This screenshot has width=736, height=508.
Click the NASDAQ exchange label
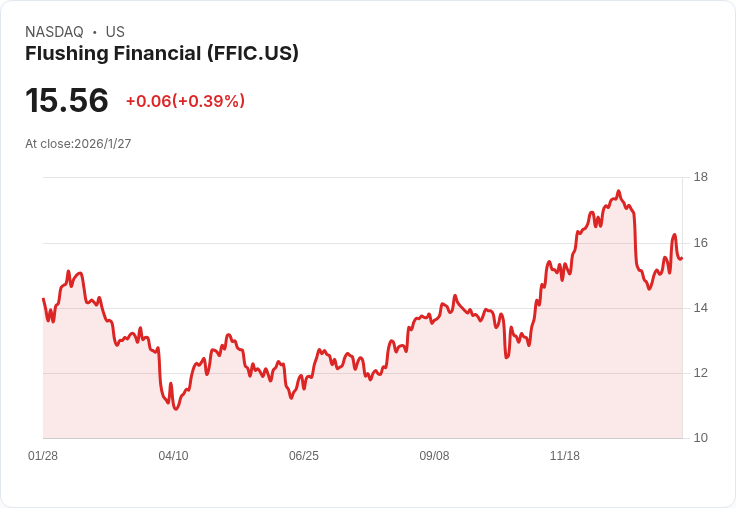point(54,32)
